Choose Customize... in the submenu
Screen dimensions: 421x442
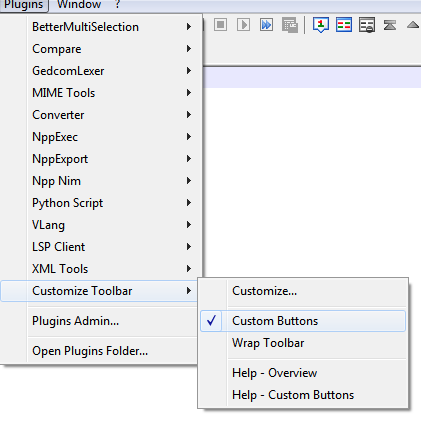(x=303, y=291)
